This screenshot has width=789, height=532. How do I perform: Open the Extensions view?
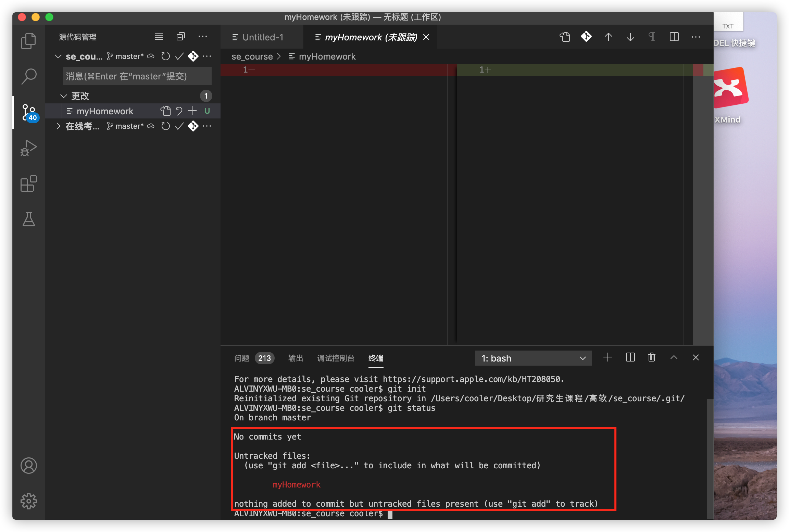28,184
